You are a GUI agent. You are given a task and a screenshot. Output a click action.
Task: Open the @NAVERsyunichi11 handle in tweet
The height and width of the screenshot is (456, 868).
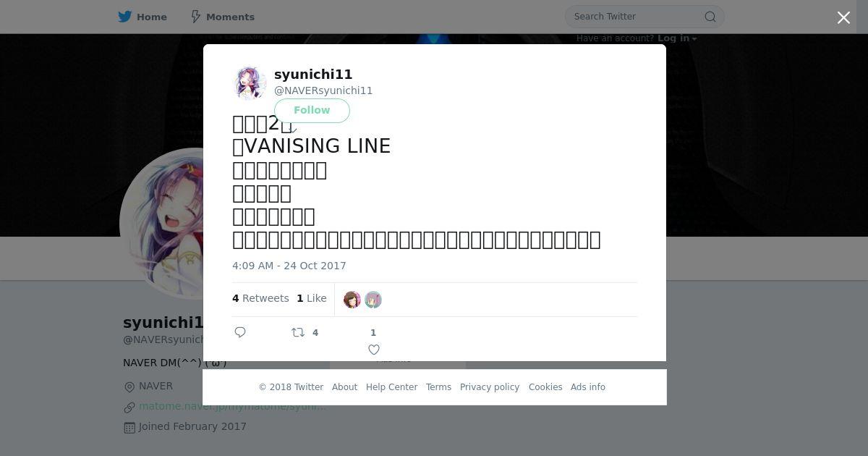323,90
